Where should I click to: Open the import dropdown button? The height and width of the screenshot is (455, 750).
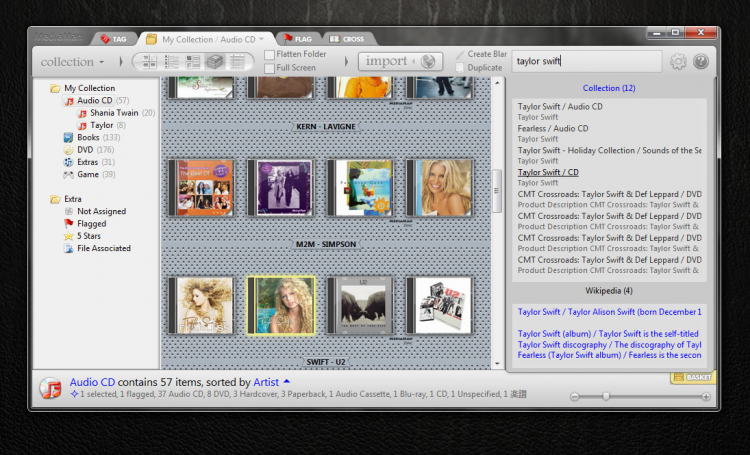click(400, 61)
